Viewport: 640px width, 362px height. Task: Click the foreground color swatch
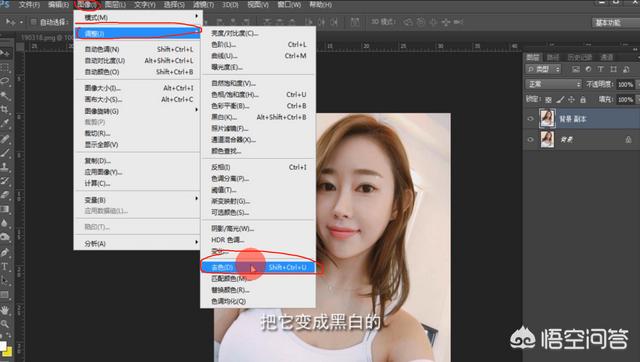coord(2,345)
